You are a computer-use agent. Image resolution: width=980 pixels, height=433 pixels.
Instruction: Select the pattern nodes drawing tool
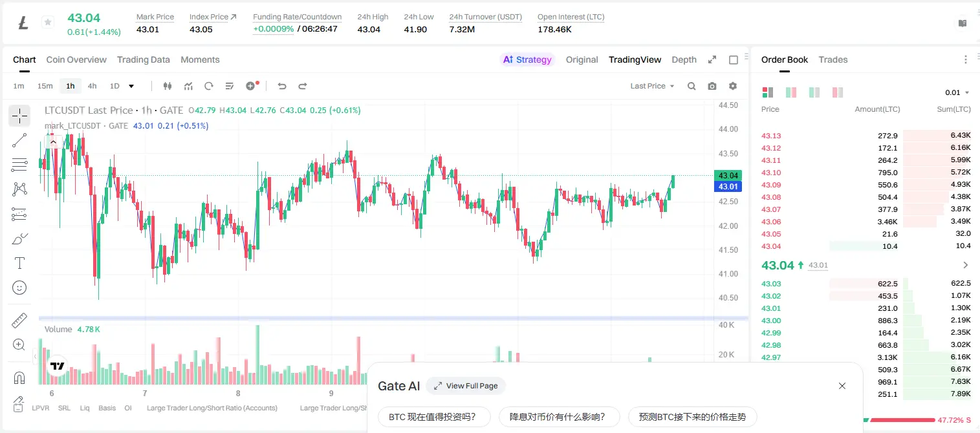tap(19, 189)
